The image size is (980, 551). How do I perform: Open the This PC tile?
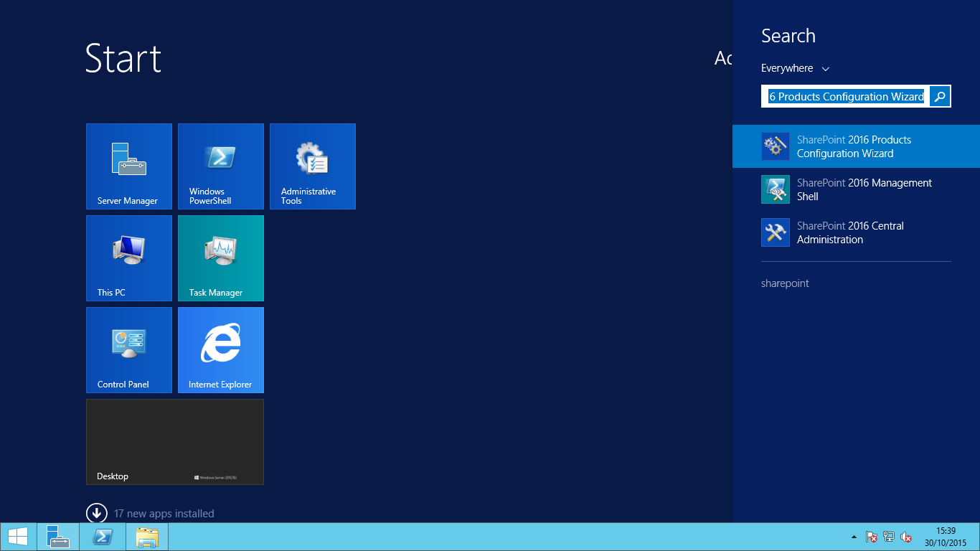[x=129, y=258]
